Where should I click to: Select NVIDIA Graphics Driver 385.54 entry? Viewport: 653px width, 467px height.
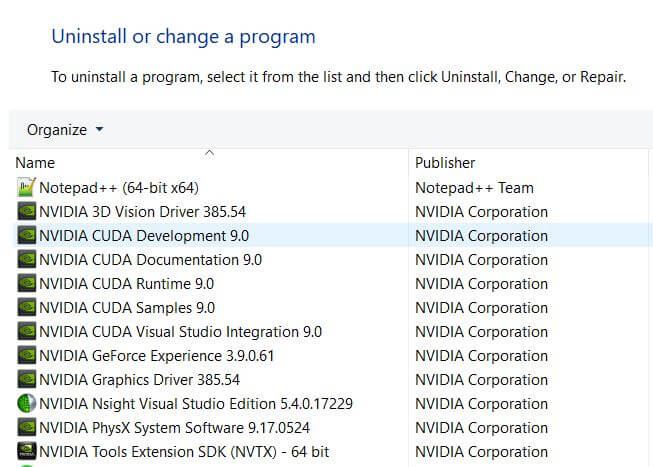140,380
